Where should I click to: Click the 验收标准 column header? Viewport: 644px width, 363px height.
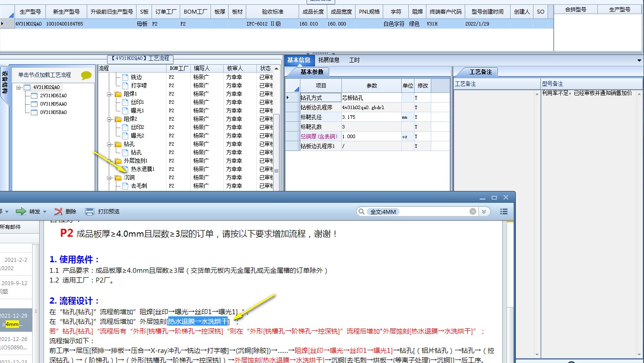[x=273, y=12]
